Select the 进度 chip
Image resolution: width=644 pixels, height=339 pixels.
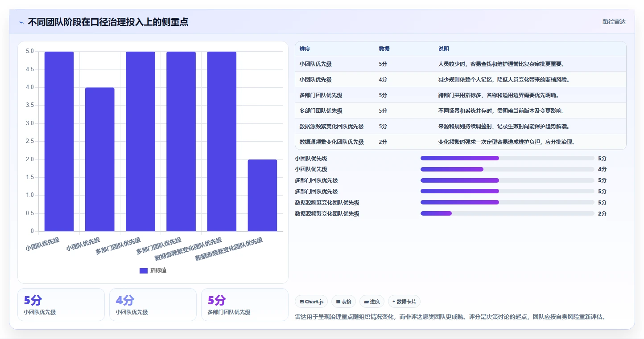coord(372,302)
